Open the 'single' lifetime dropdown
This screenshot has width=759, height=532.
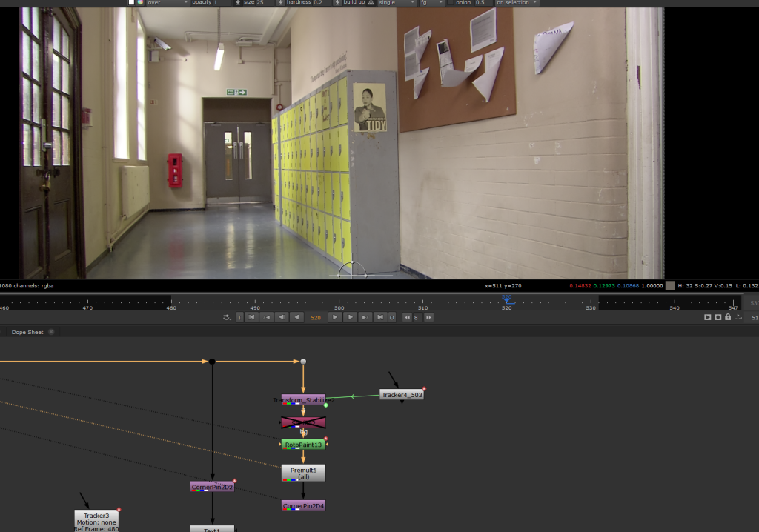tap(397, 2)
